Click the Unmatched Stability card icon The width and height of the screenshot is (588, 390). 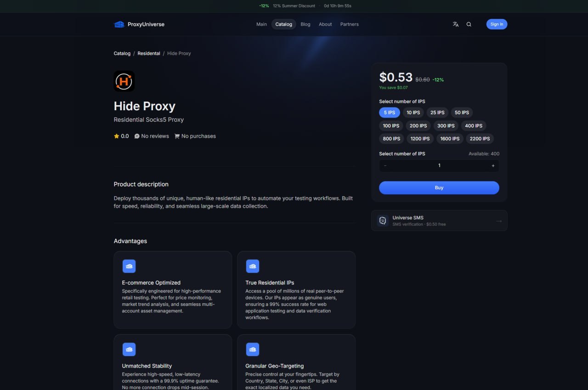129,350
